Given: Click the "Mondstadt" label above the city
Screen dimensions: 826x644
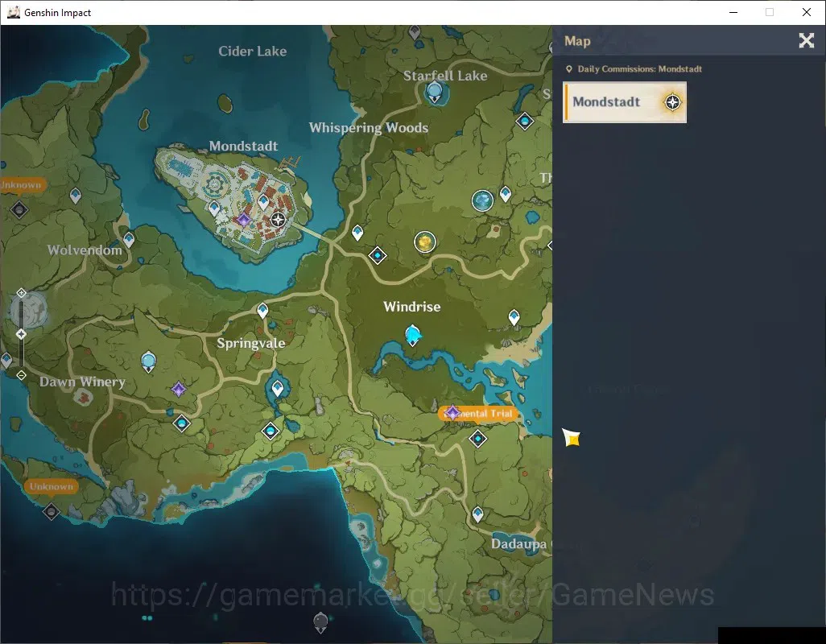Looking at the screenshot, I should (243, 146).
